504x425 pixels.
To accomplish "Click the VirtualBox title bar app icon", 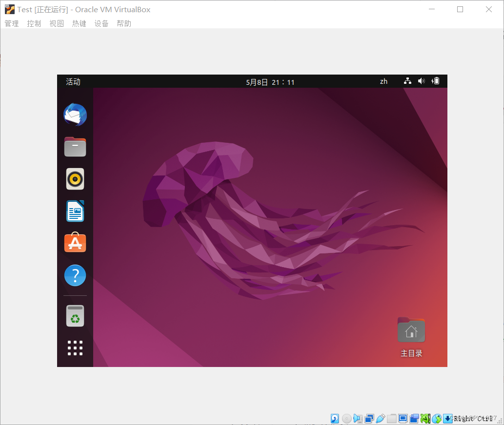I will 10,9.
